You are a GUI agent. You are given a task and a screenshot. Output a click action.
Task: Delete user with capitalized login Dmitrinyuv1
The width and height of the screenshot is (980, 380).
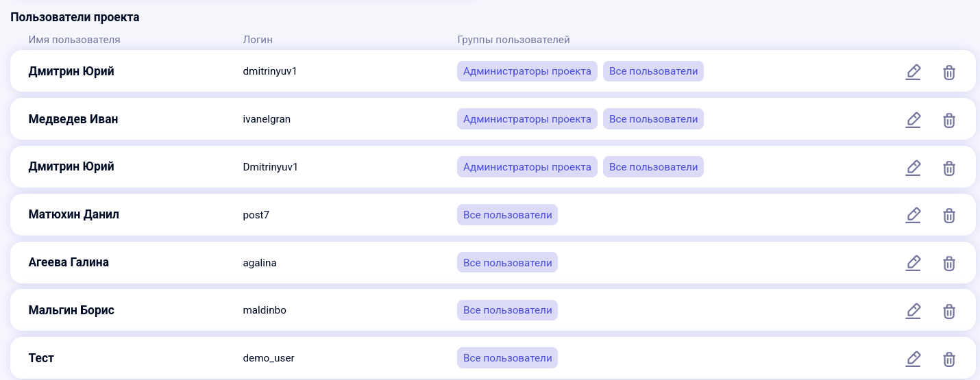point(949,168)
